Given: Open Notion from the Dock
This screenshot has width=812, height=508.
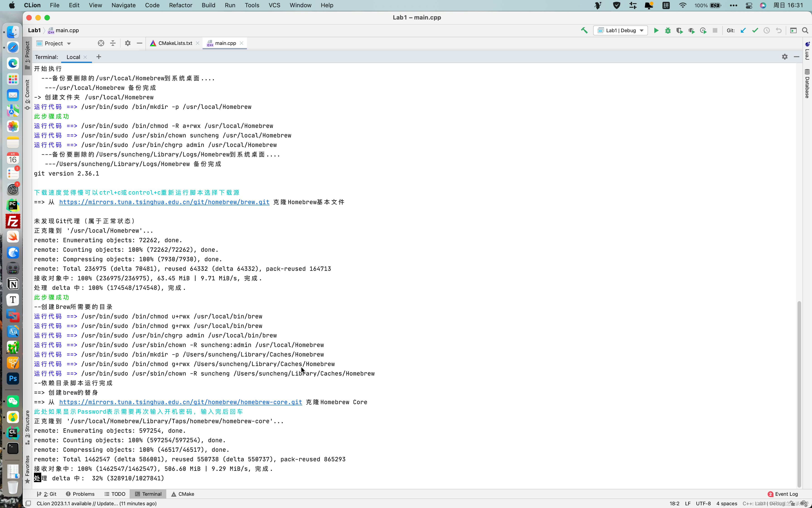Looking at the screenshot, I should point(13,284).
